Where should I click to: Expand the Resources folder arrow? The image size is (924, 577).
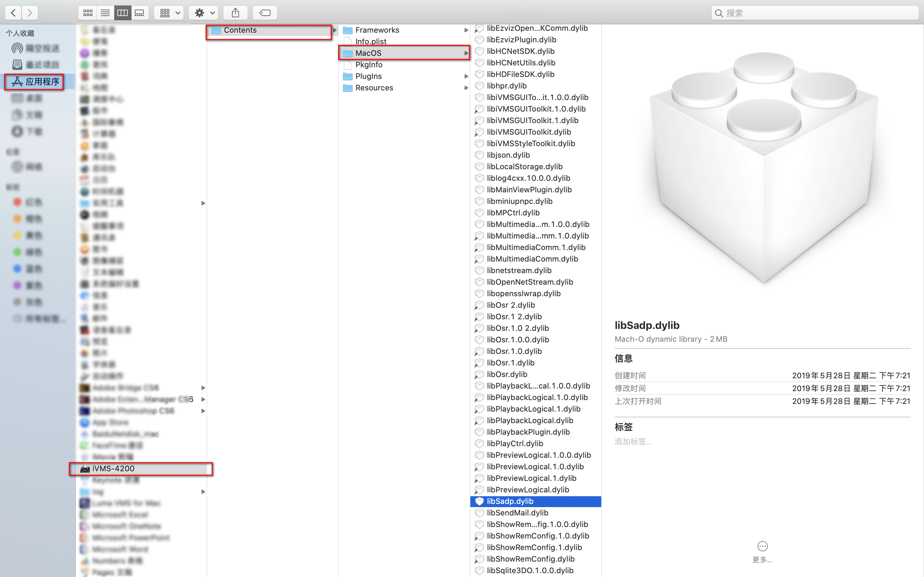click(466, 88)
